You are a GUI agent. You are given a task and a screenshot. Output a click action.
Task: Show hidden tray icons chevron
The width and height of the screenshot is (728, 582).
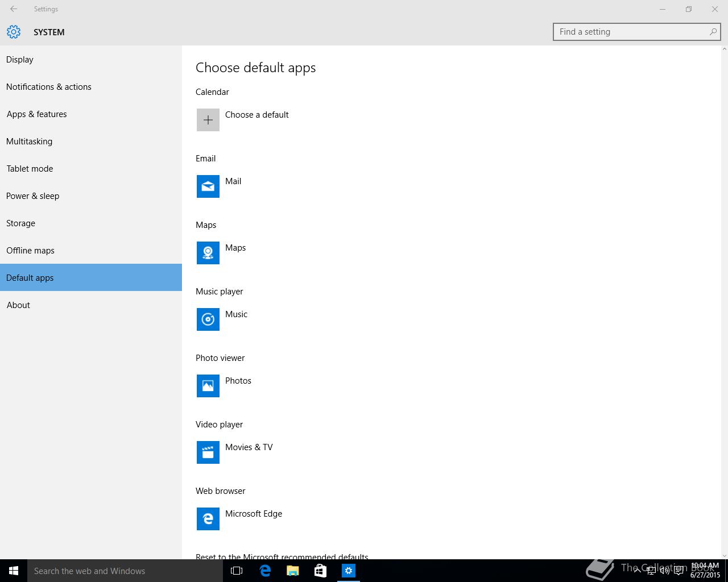click(637, 571)
